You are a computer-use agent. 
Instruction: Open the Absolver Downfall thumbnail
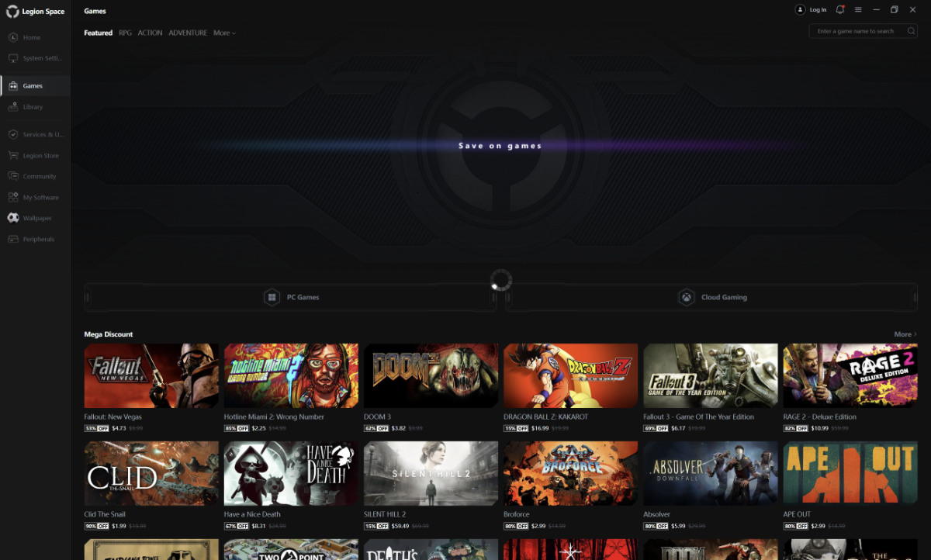(x=711, y=473)
